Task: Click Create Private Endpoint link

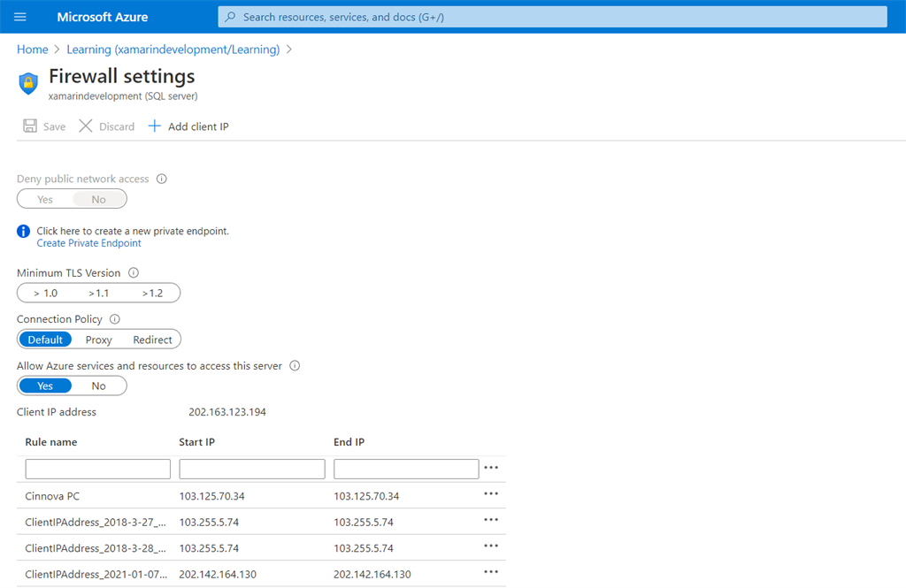Action: pyautogui.click(x=89, y=243)
